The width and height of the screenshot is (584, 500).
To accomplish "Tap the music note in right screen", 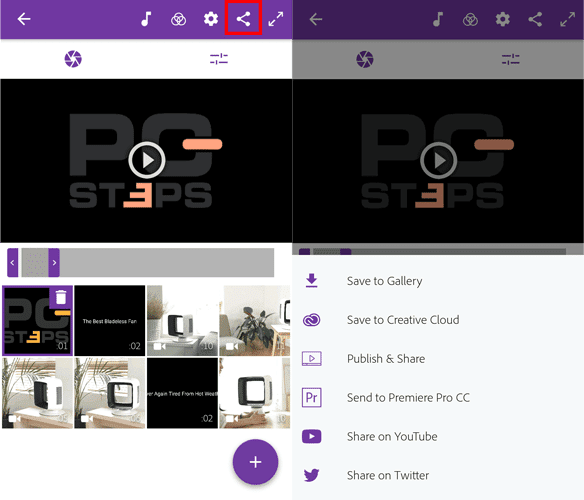I will pyautogui.click(x=438, y=19).
